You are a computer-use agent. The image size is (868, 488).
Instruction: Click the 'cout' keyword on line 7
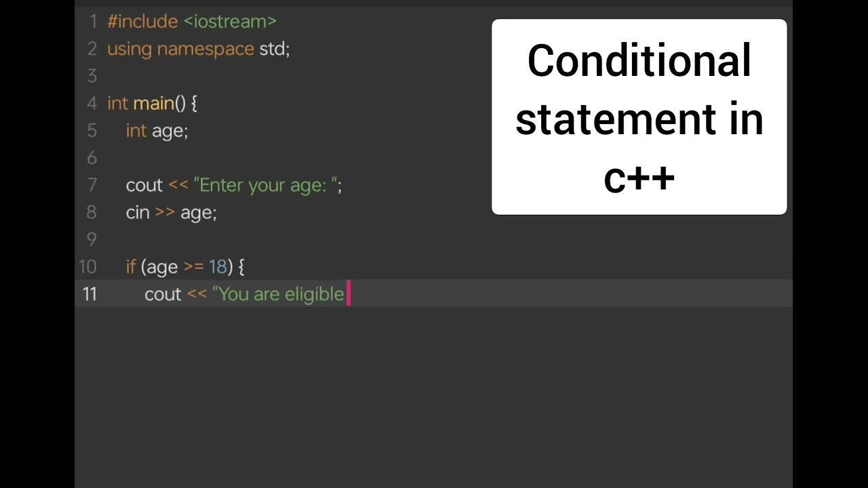pos(144,185)
